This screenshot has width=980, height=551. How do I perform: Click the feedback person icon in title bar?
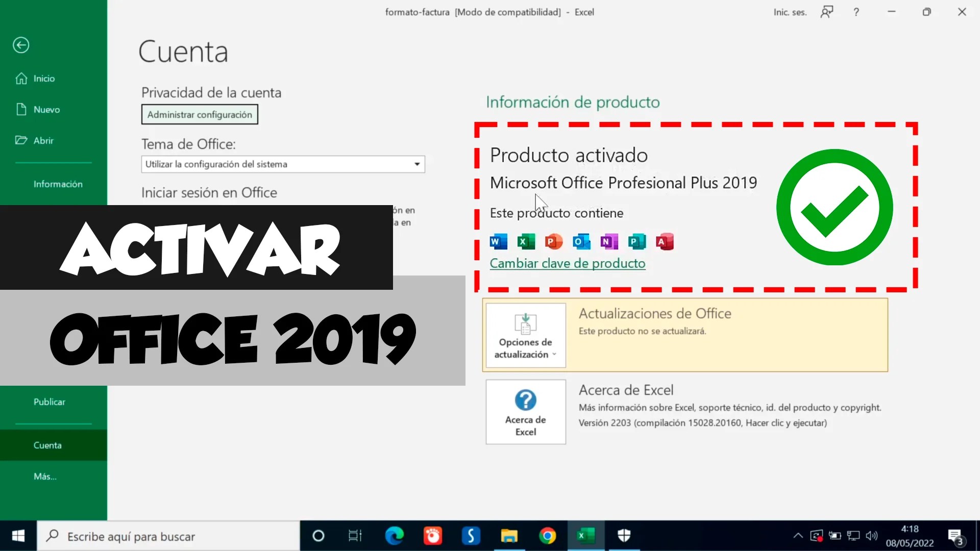pos(826,12)
